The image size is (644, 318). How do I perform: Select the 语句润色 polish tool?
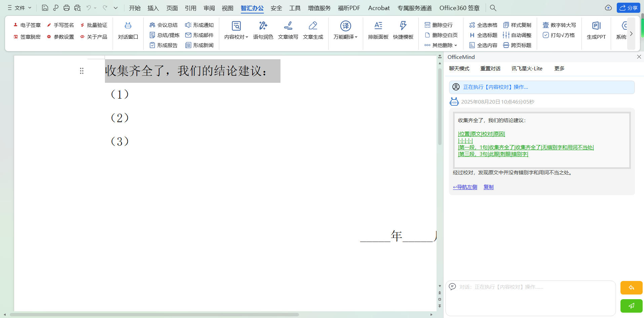(x=263, y=26)
